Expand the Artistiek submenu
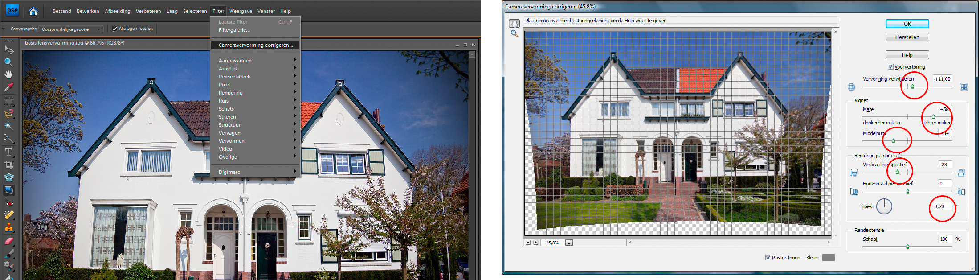Viewport: 980px width, 280px height. (x=255, y=69)
